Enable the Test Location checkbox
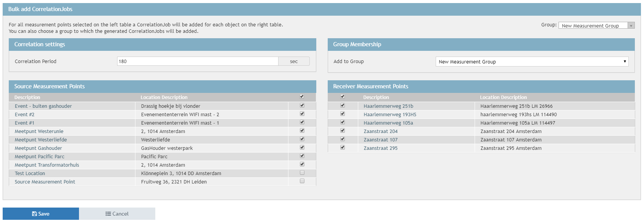The width and height of the screenshot is (644, 224). click(302, 173)
